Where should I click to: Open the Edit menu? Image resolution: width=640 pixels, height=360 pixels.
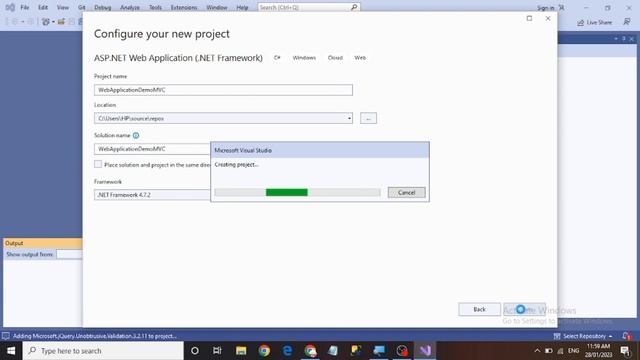point(43,7)
